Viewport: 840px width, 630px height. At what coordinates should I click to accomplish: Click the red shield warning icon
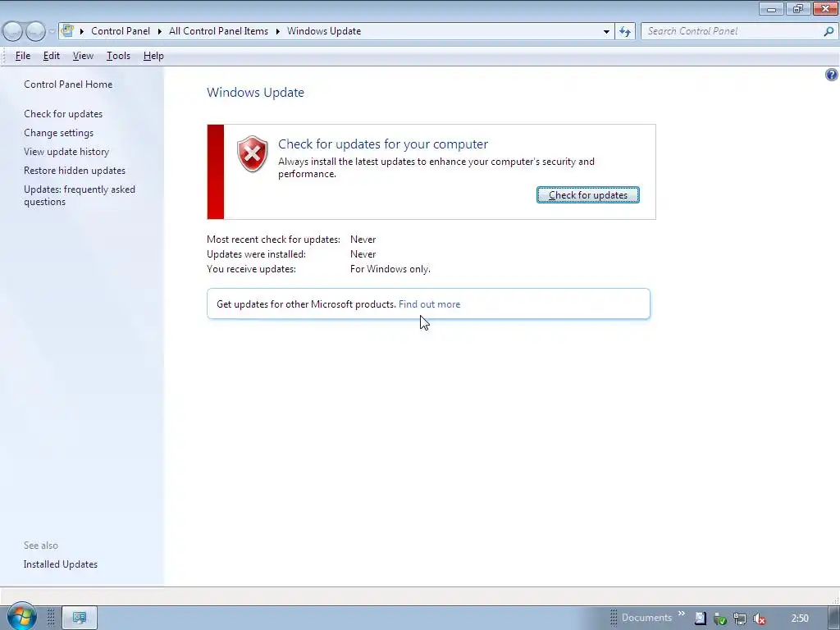[253, 153]
